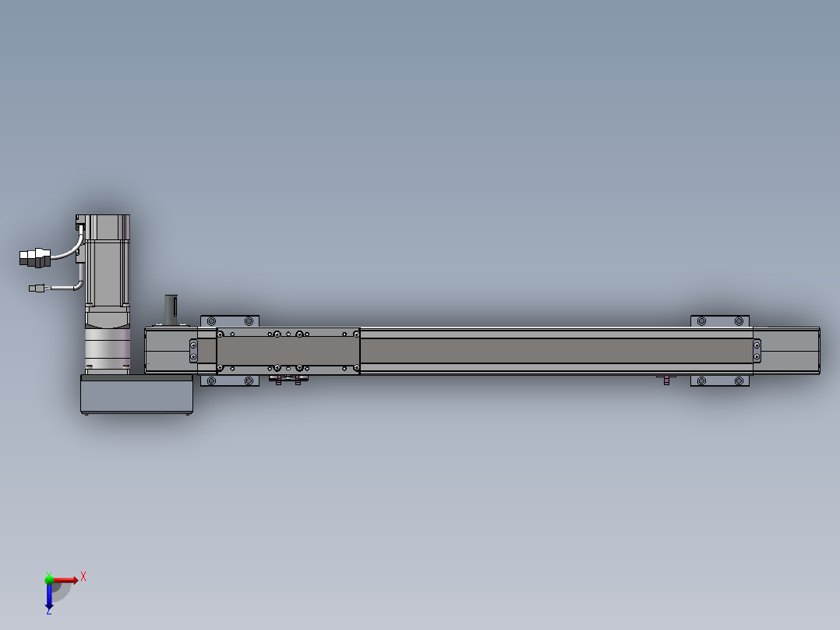Select the large white motor cable connector
840x630 pixels.
click(35, 257)
